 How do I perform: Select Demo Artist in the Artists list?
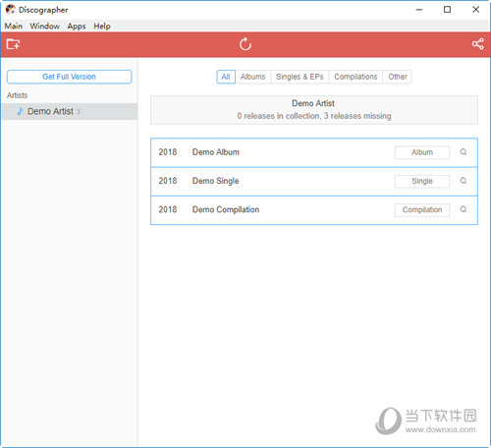(x=69, y=111)
